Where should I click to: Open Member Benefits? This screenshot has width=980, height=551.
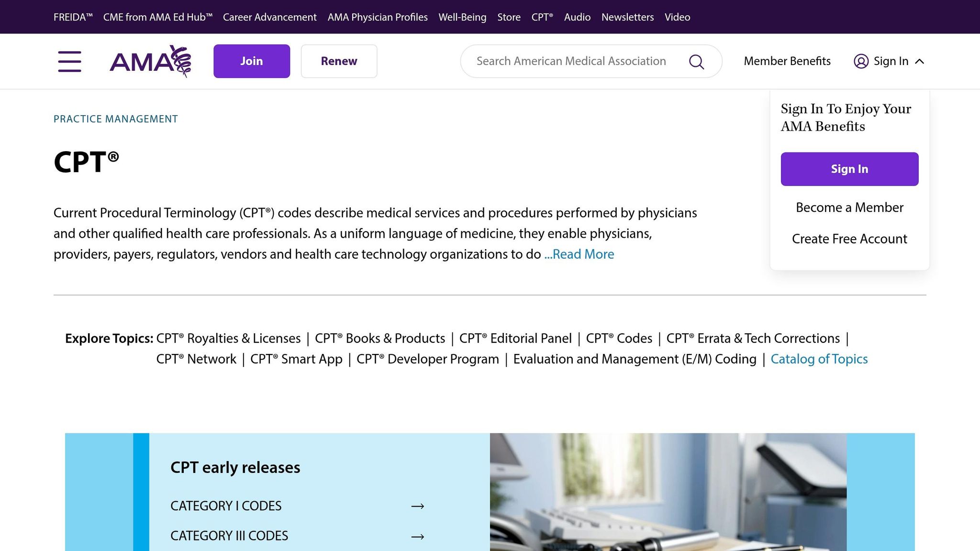tap(787, 61)
